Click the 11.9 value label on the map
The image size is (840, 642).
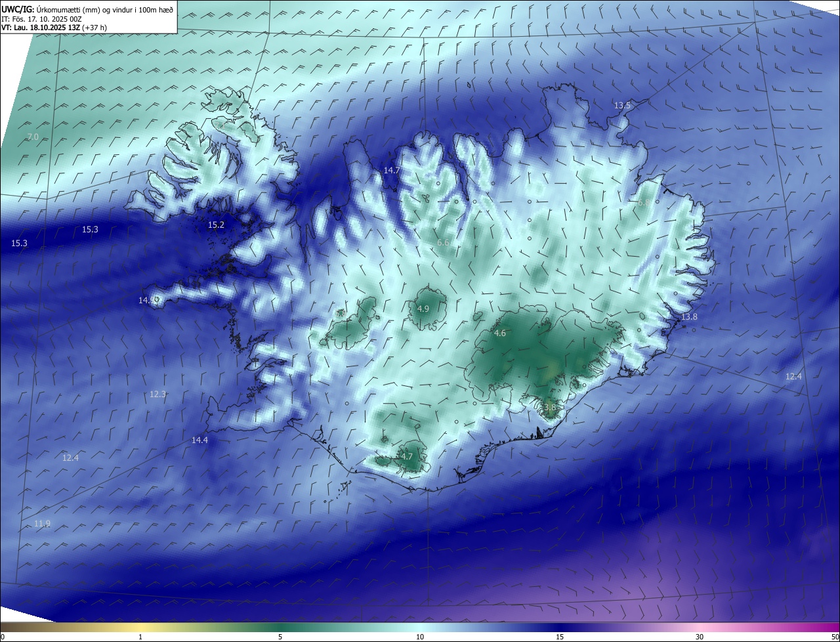42,523
